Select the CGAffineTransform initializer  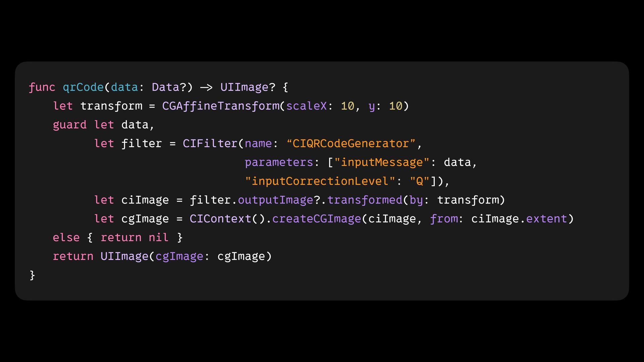click(x=221, y=106)
